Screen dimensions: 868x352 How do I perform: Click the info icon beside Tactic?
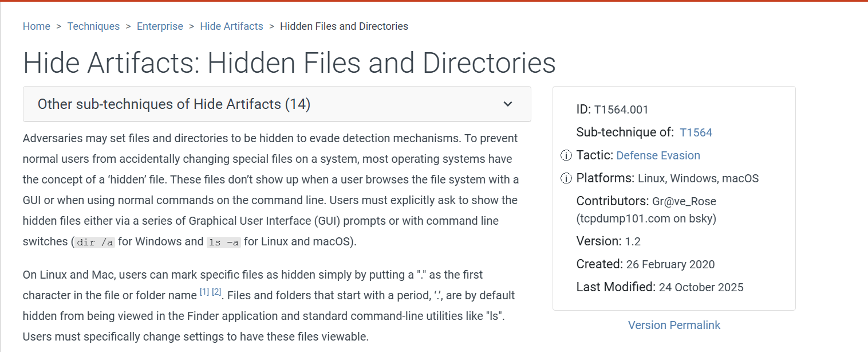click(566, 155)
